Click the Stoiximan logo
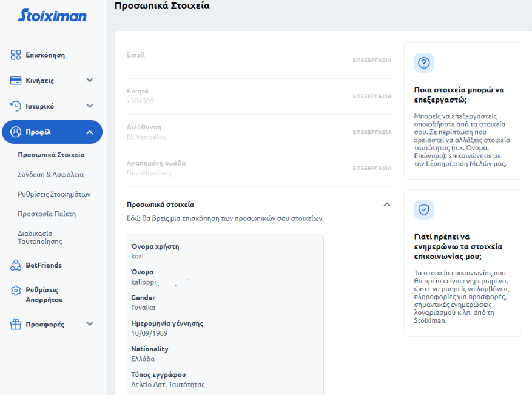The height and width of the screenshot is (395, 532). pyautogui.click(x=52, y=15)
